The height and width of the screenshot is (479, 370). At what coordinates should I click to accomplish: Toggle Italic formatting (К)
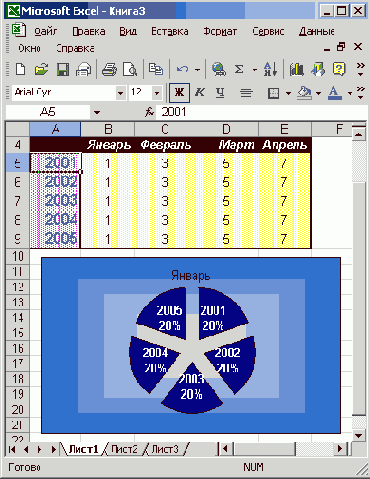tap(200, 92)
